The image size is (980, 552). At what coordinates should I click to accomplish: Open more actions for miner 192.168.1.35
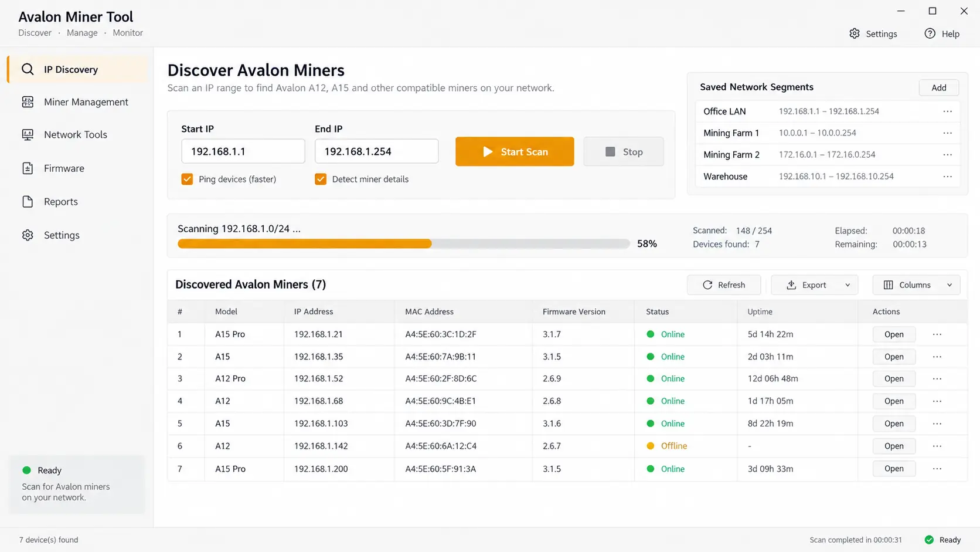tap(937, 357)
